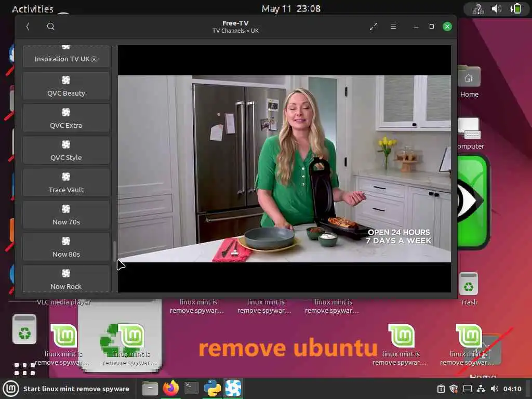
Task: Open the top bar network icon
Action: tap(478, 9)
